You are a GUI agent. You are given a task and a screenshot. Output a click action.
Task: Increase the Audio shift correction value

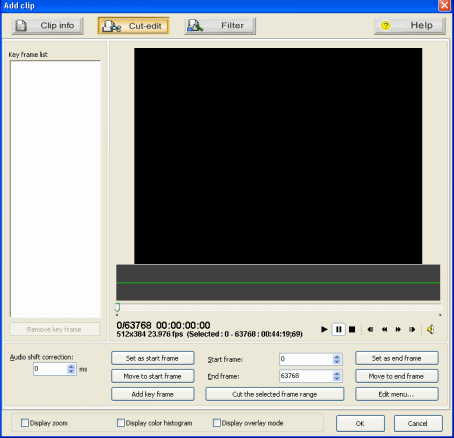coord(71,366)
